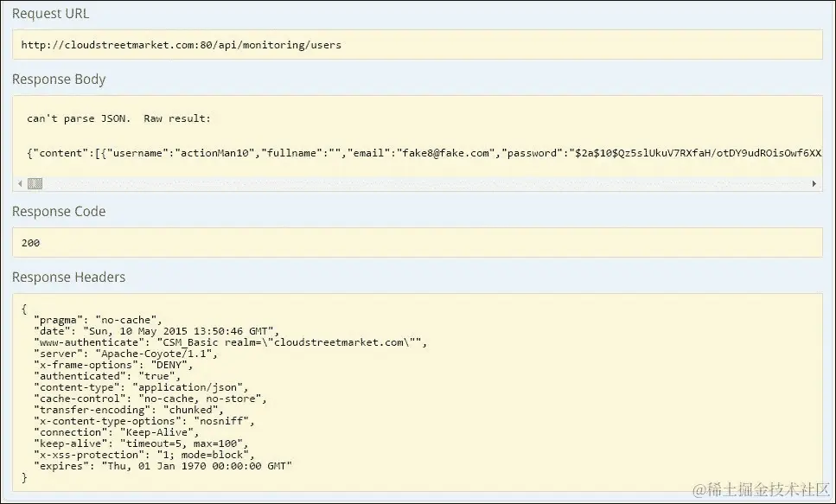Click the "keep-alive": "timeout=5, max=100" line
This screenshot has width=836, height=504.
141,443
